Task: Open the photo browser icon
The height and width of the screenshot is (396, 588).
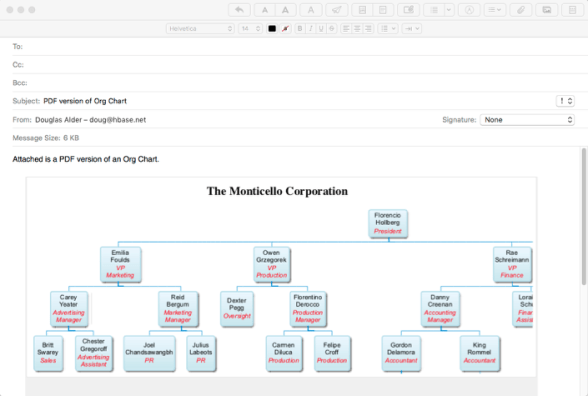Action: [547, 10]
